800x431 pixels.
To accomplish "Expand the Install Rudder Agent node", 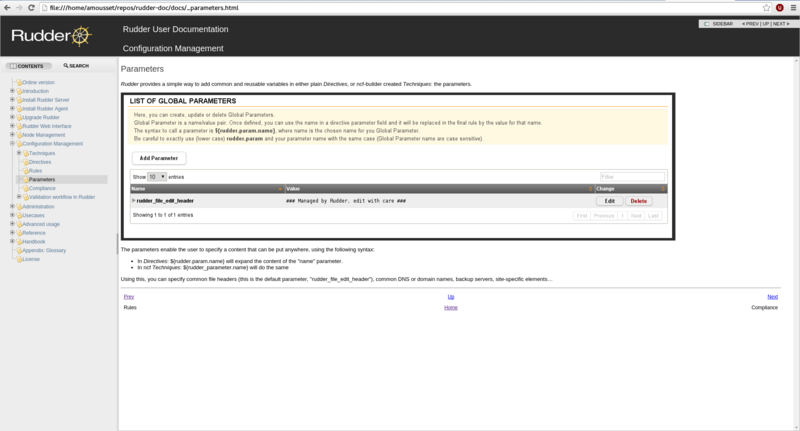I will point(12,108).
